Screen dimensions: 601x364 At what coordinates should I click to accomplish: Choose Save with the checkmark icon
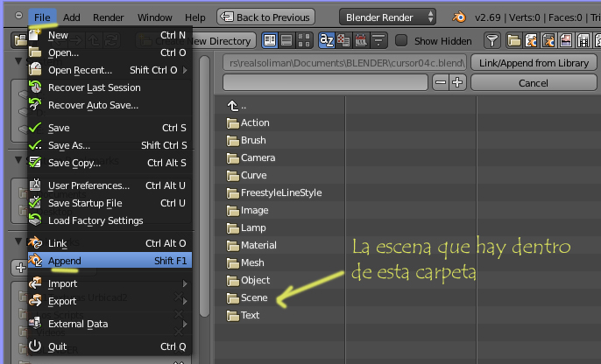[x=110, y=128]
